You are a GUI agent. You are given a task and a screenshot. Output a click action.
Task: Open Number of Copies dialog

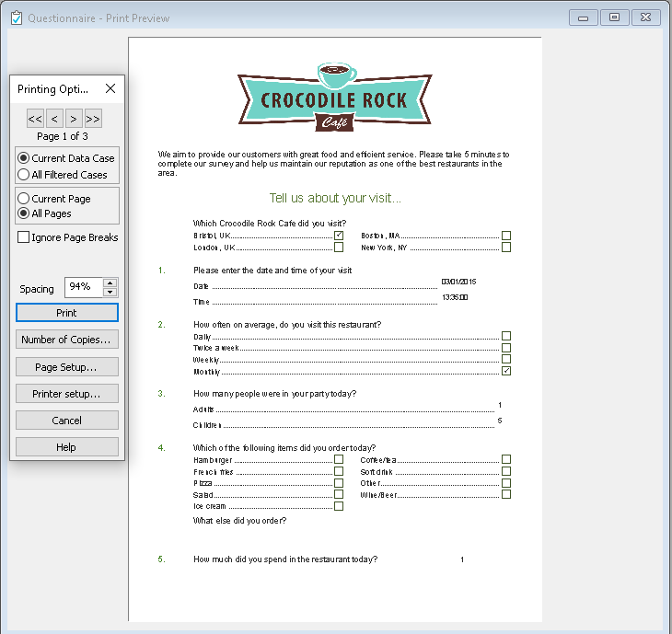[x=67, y=340]
